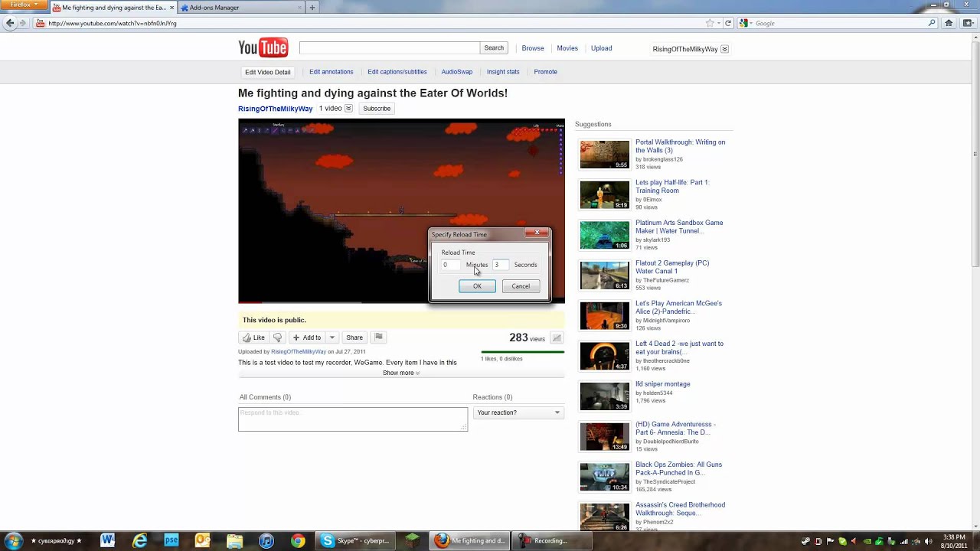Click the volume speaker tray icon
The width and height of the screenshot is (980, 551).
coord(927,541)
